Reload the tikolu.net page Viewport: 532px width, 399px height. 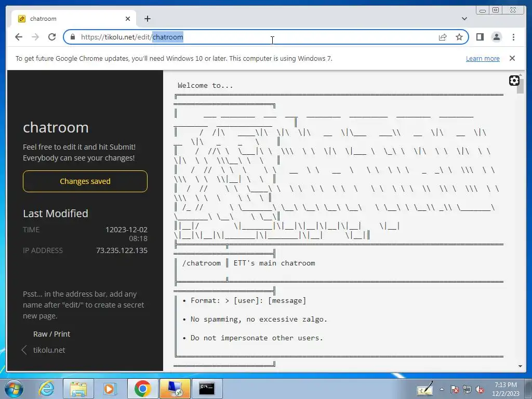click(x=52, y=37)
